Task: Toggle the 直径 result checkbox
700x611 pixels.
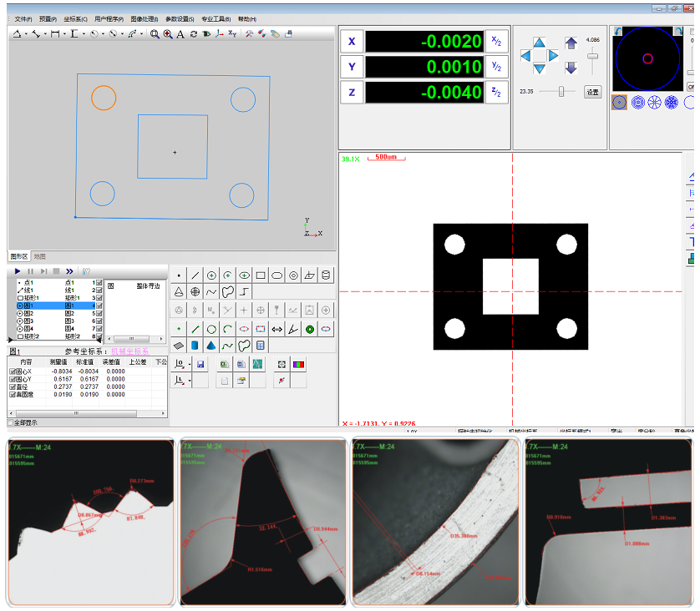Action: [12, 386]
